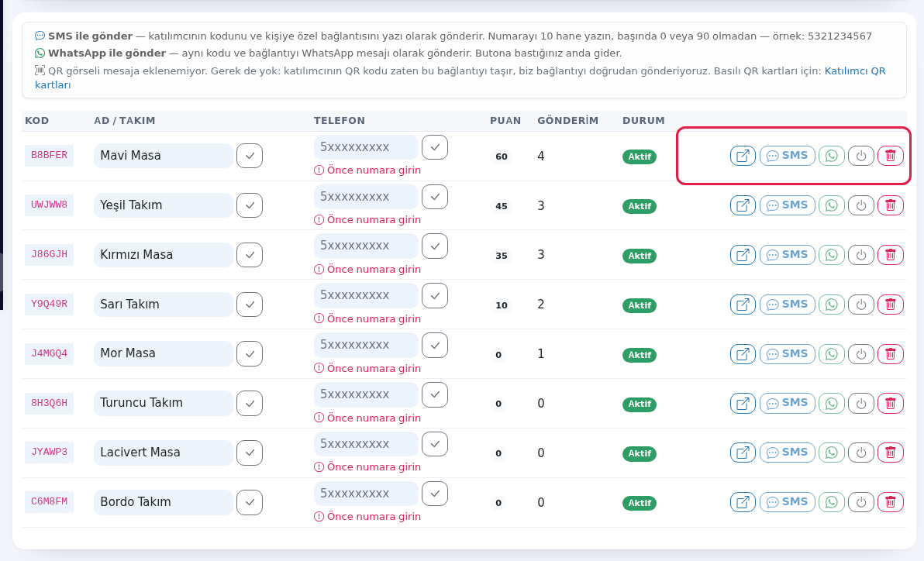Screen dimensions: 924x561
Task: Send an SMS to Mor Masa
Action: (788, 354)
